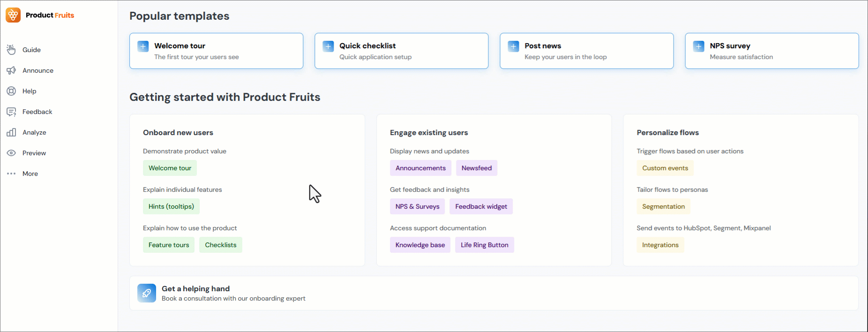This screenshot has width=868, height=332.
Task: Select the Hints (tooltips) tag
Action: pos(171,206)
